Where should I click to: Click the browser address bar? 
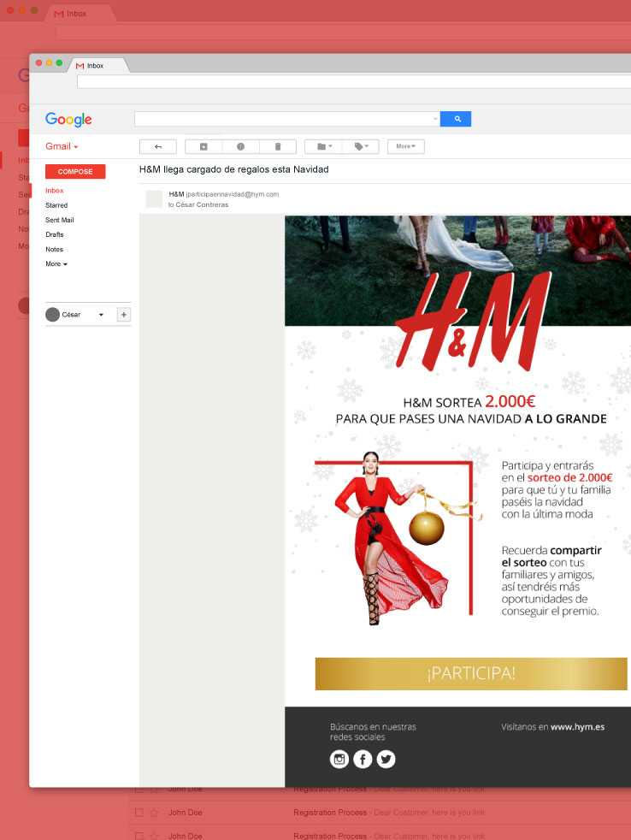click(x=353, y=81)
